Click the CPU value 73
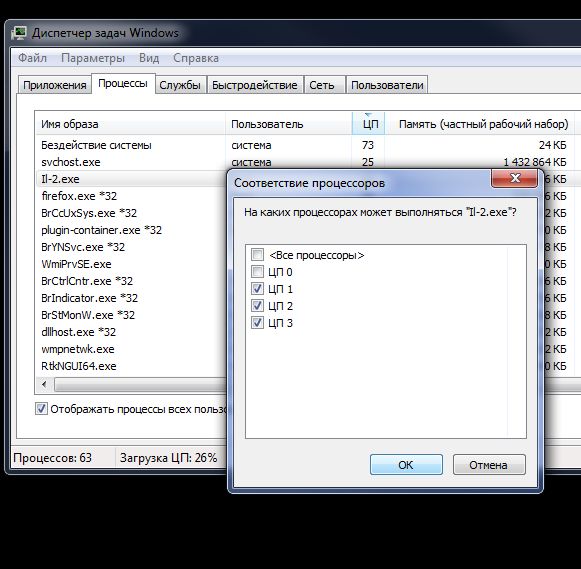581x569 pixels. point(368,145)
